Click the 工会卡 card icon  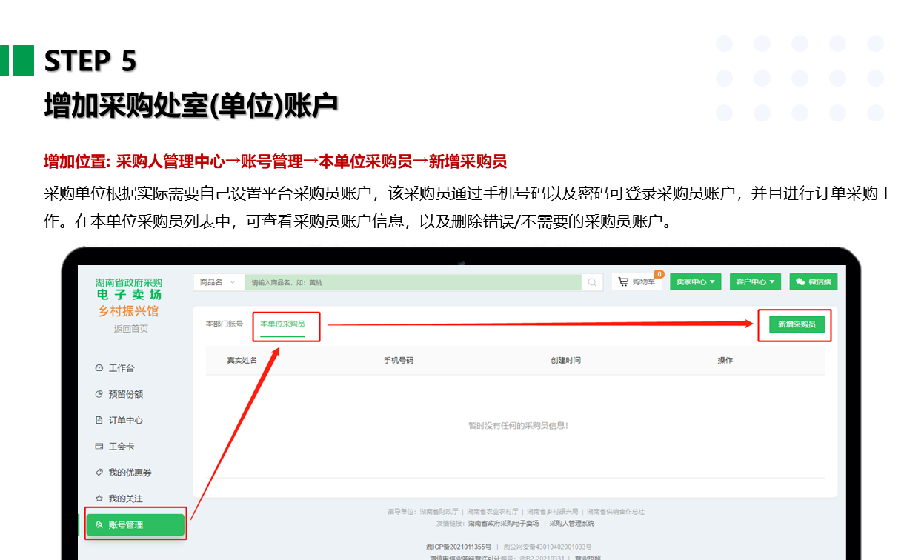pyautogui.click(x=99, y=447)
